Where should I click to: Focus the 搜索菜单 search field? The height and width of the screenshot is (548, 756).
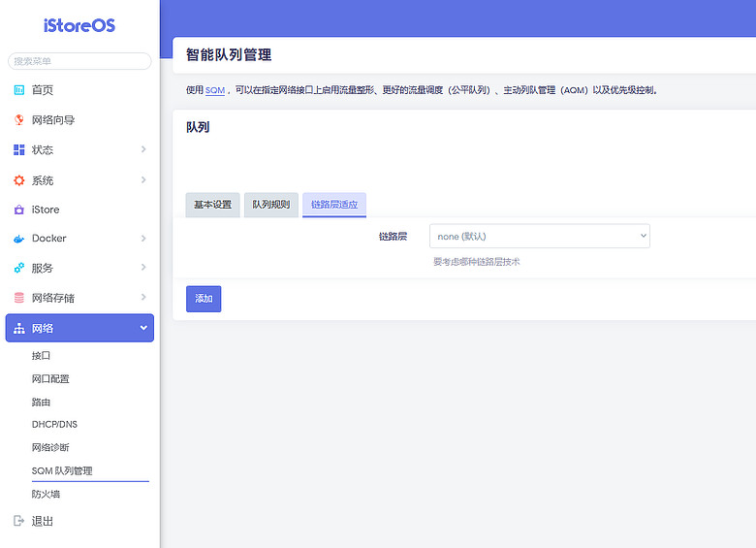coord(79,61)
